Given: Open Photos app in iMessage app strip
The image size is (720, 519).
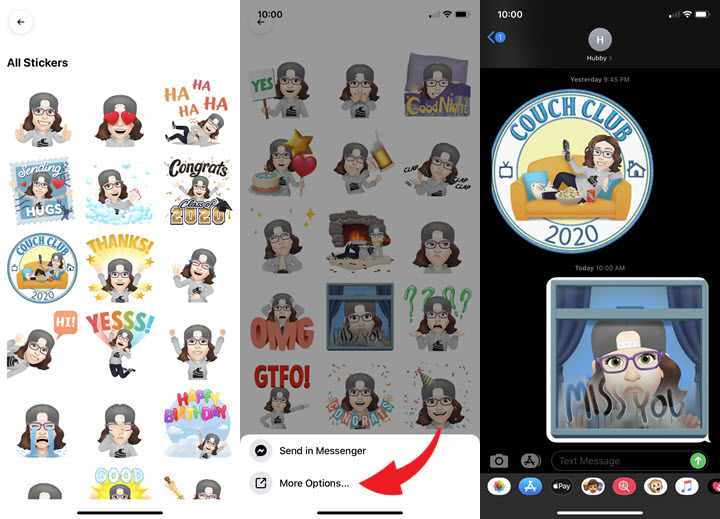Looking at the screenshot, I should tap(499, 486).
